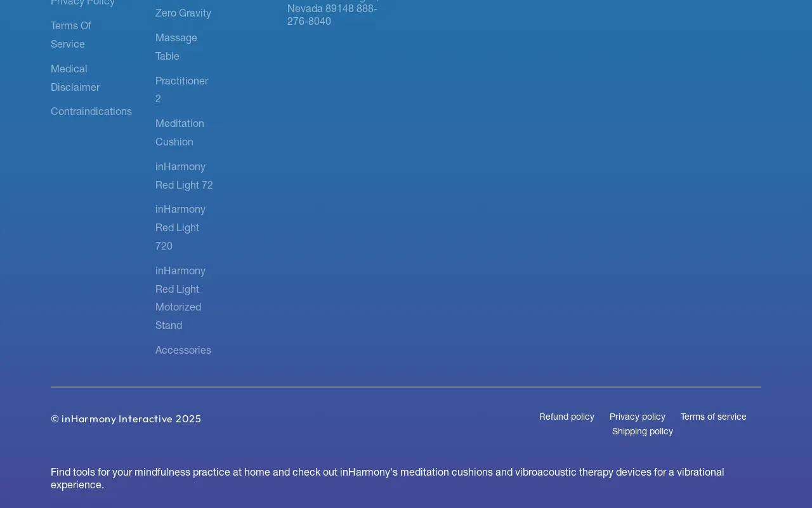812x508 pixels.
Task: Click inHarmony Red Light Motorized Stand
Action: [180, 298]
